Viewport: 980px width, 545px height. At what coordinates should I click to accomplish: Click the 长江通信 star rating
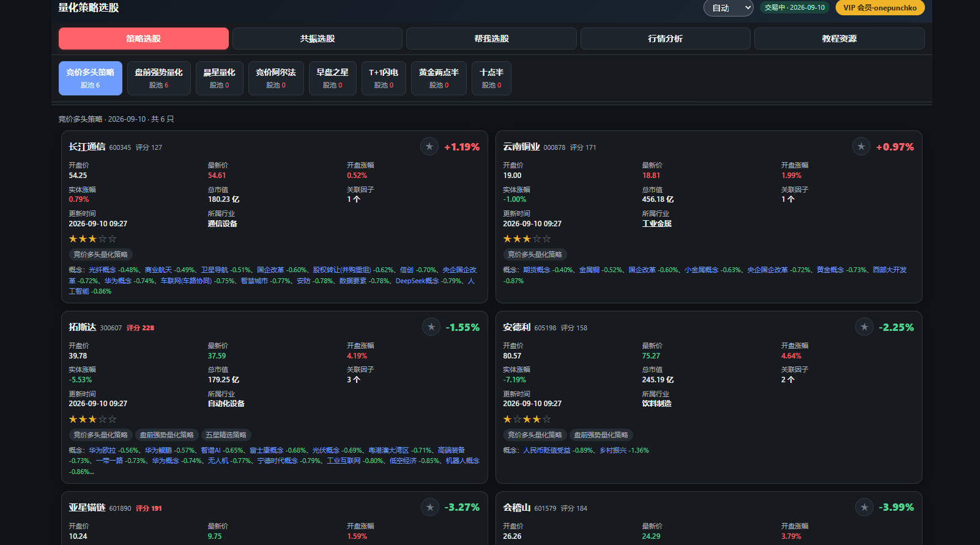tap(92, 239)
